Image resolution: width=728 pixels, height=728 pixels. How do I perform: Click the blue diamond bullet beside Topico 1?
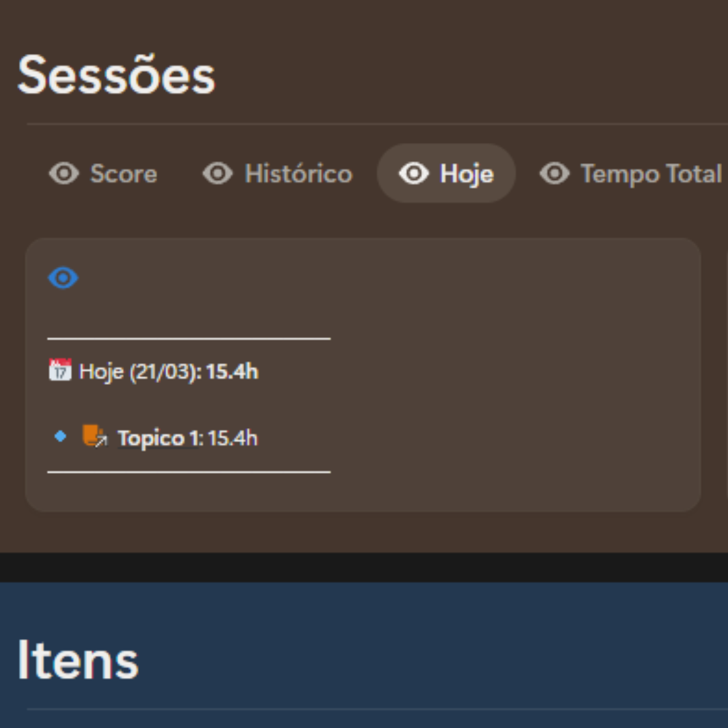coord(60,437)
